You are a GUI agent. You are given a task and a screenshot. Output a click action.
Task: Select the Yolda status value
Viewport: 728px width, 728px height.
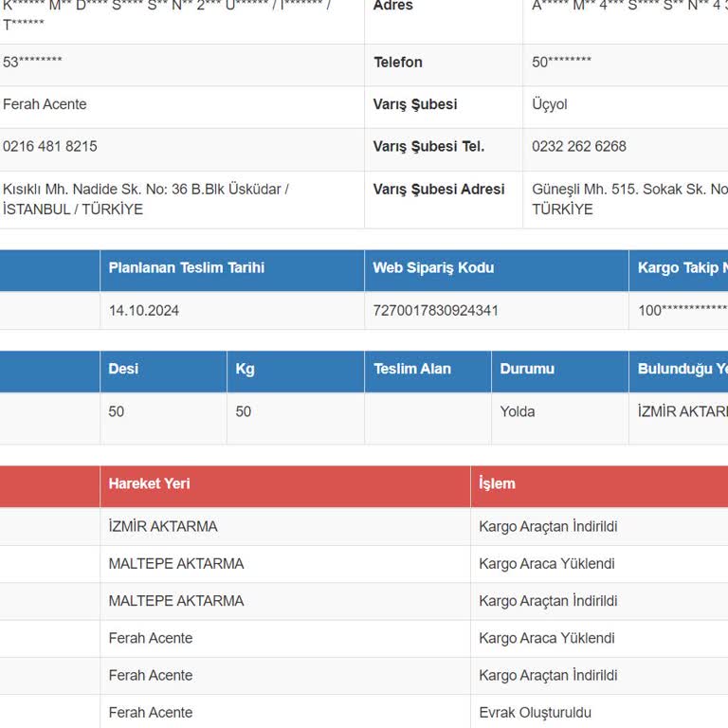(x=518, y=411)
